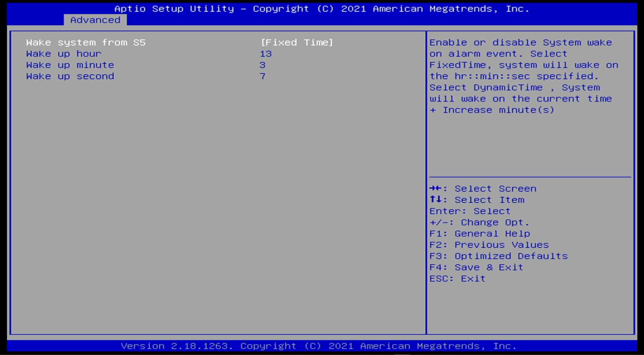Click the F3: Optimized Defaults hint

[x=499, y=256]
